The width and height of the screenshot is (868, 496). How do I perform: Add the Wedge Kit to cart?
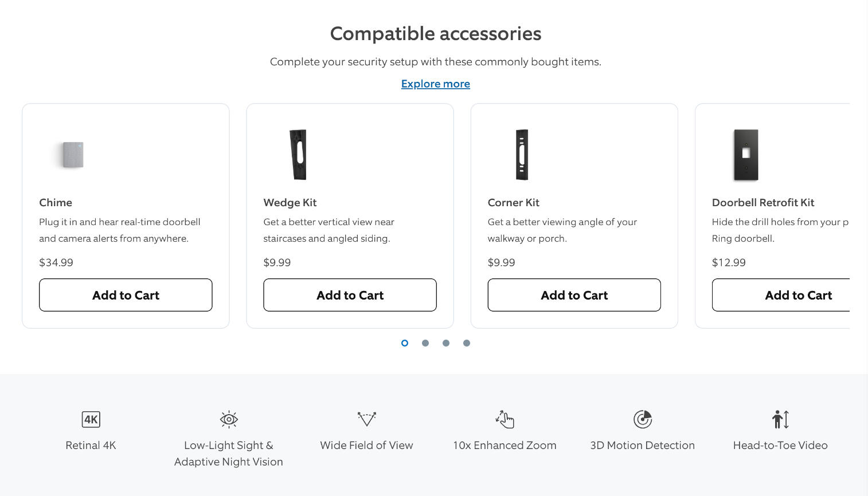click(x=350, y=295)
